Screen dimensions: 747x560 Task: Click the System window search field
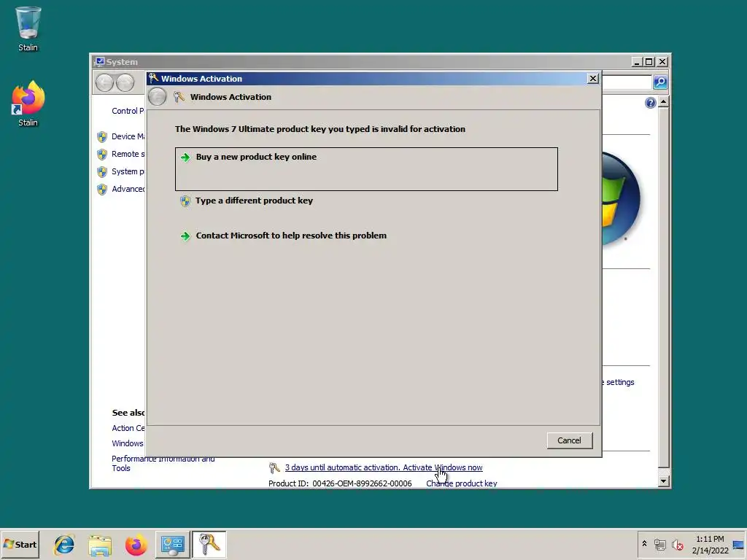(x=627, y=82)
